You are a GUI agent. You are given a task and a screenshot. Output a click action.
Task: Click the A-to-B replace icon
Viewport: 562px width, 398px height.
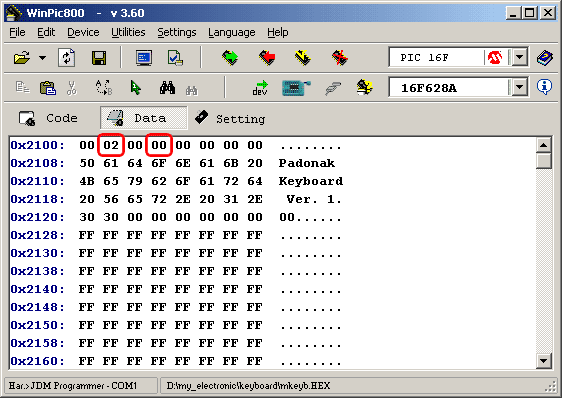(x=104, y=87)
